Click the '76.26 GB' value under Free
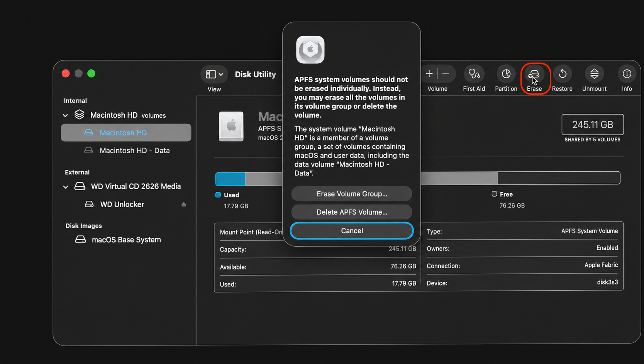The width and height of the screenshot is (644, 364). click(x=512, y=205)
